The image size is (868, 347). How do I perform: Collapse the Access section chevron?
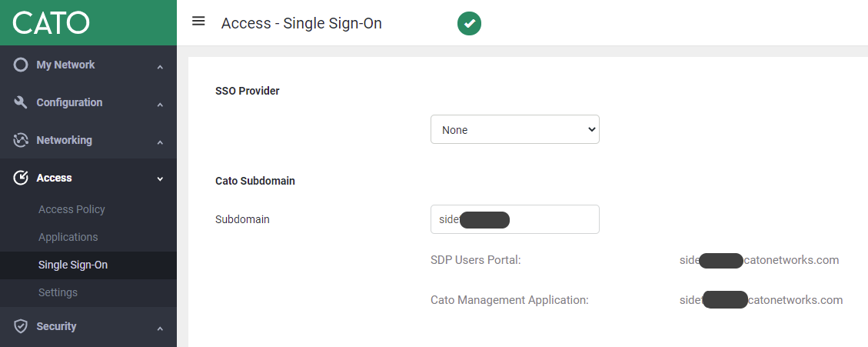coord(160,179)
